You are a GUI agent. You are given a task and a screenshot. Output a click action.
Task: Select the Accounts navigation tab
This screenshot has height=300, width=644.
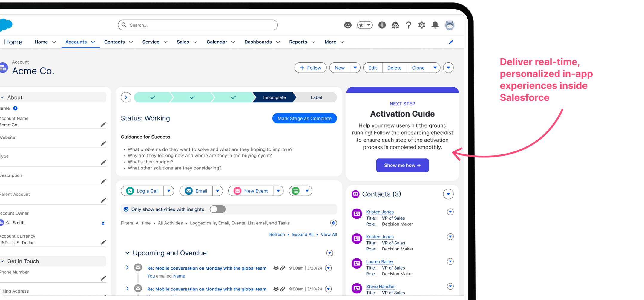[x=76, y=42]
